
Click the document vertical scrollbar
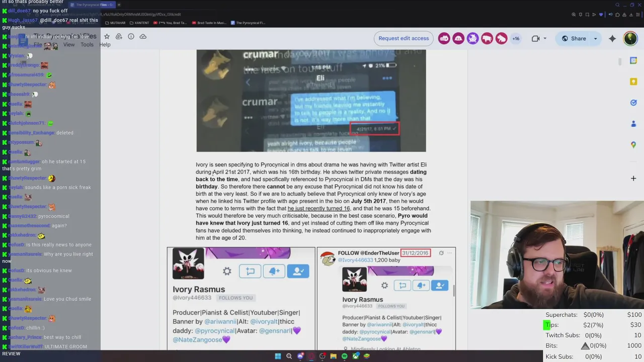click(x=619, y=61)
